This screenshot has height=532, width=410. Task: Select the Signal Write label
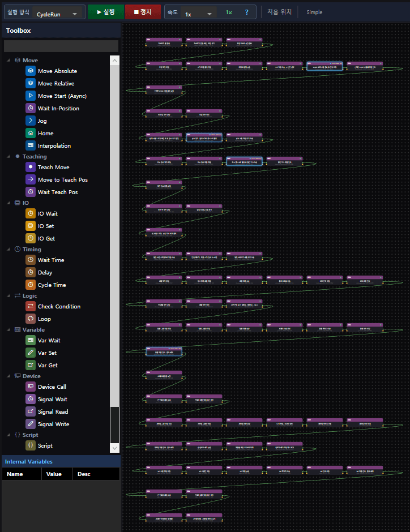pyautogui.click(x=54, y=424)
